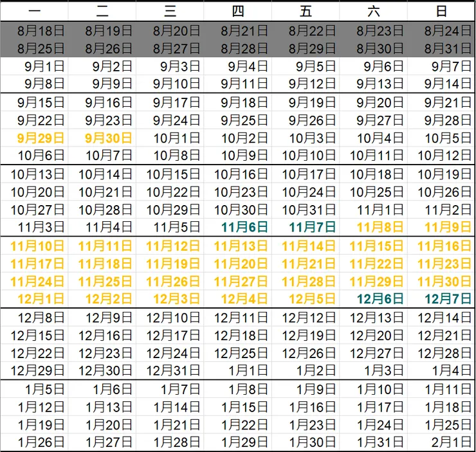Select the 六 Saturday column header
Viewport: 476px width, 452px height.
[x=373, y=12]
